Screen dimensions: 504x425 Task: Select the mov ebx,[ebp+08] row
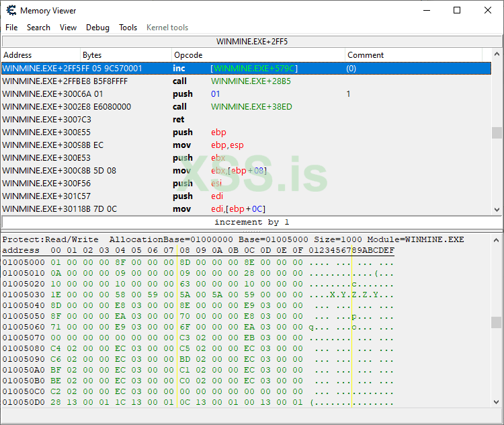pyautogui.click(x=246, y=171)
